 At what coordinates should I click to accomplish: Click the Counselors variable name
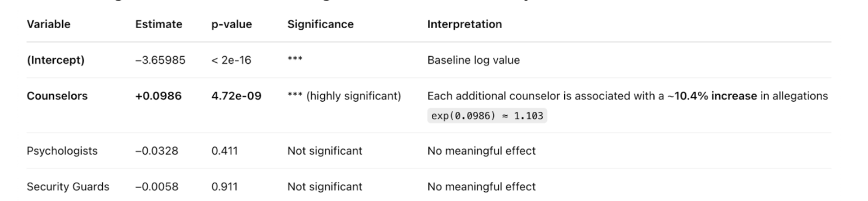click(x=57, y=96)
